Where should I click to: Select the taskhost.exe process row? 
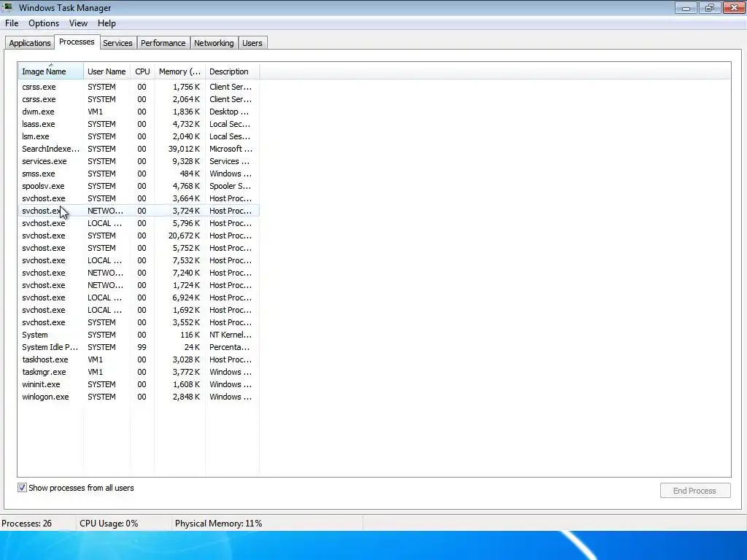[139, 359]
